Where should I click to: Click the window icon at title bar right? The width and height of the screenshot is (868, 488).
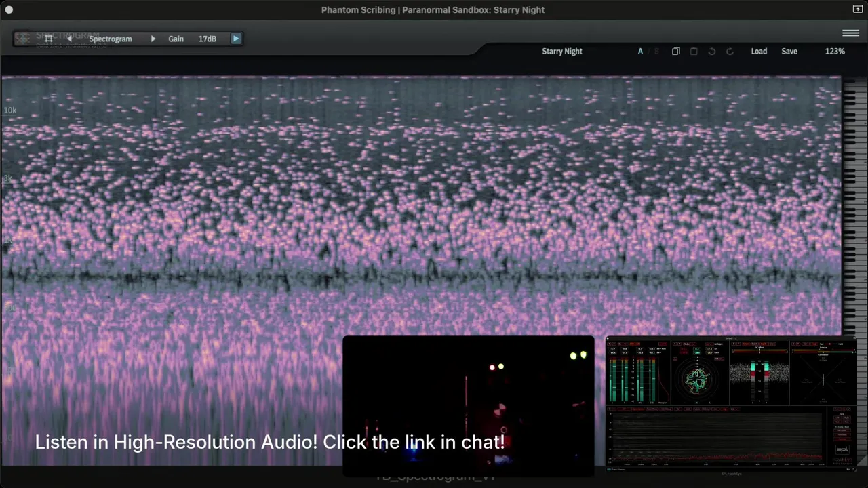tap(857, 9)
